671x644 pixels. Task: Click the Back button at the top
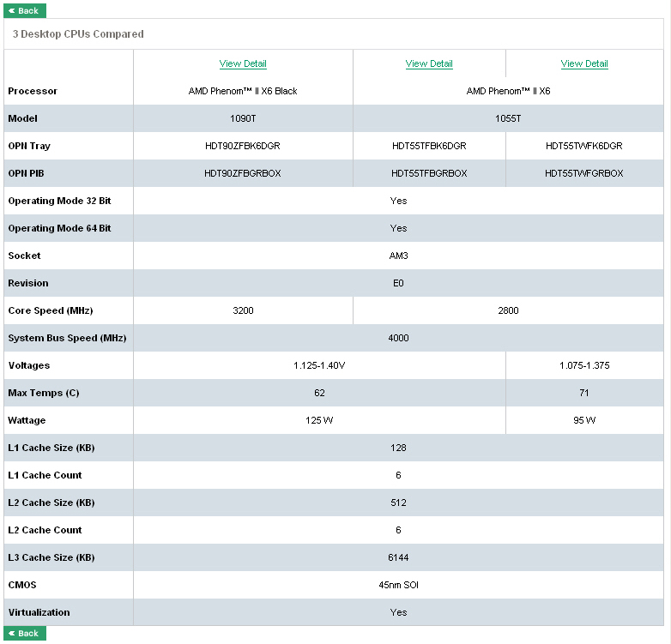[x=24, y=10]
